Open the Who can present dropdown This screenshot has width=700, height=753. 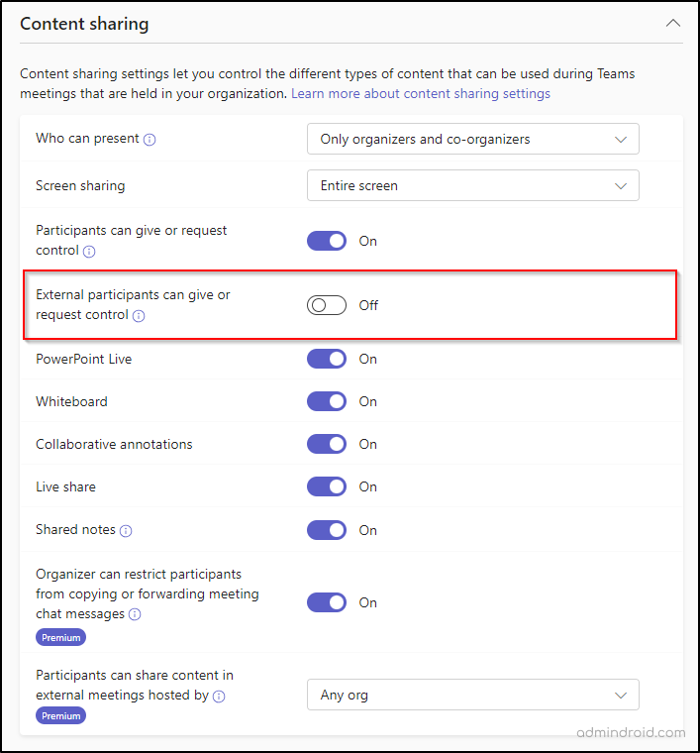472,139
